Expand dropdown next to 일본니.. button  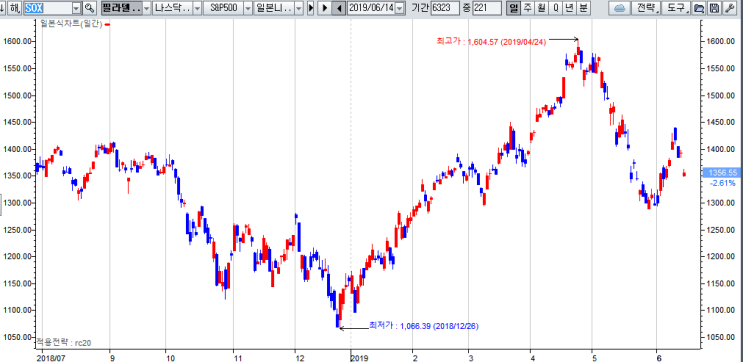coord(299,8)
